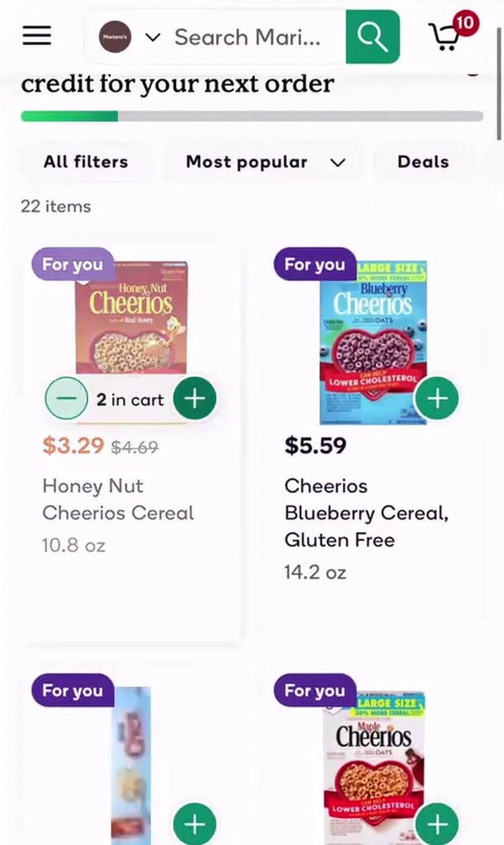Image resolution: width=504 pixels, height=845 pixels.
Task: Open the All filters panel
Action: [85, 162]
